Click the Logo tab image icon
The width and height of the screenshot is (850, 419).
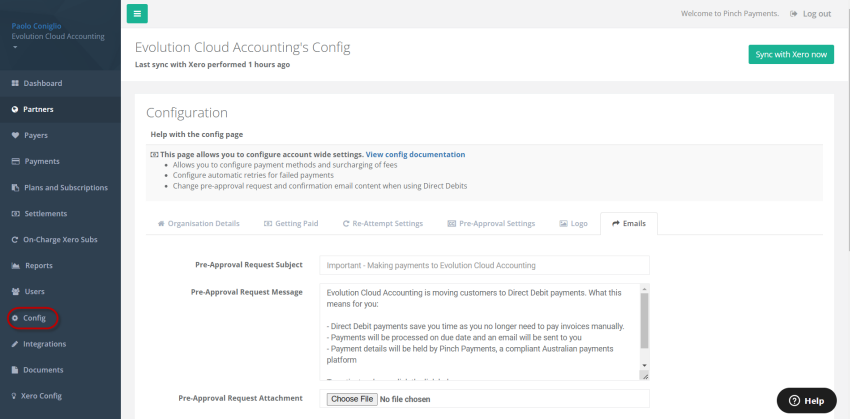(x=564, y=223)
